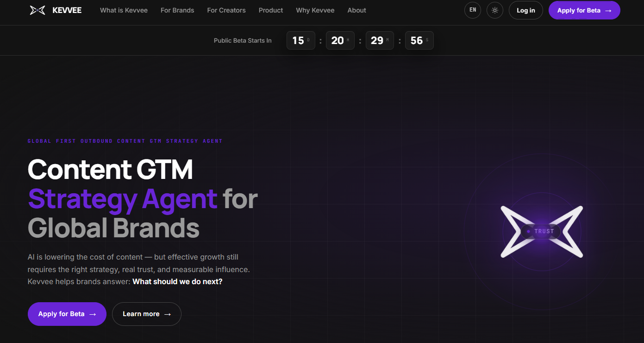Click the KEVVEE brand name text
Screen dimensions: 644x343
click(x=67, y=10)
